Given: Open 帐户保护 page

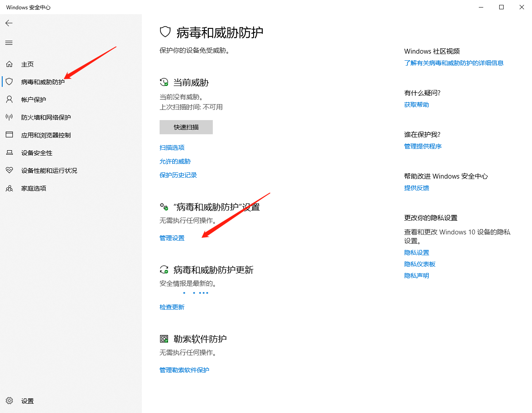Looking at the screenshot, I should click(x=34, y=100).
